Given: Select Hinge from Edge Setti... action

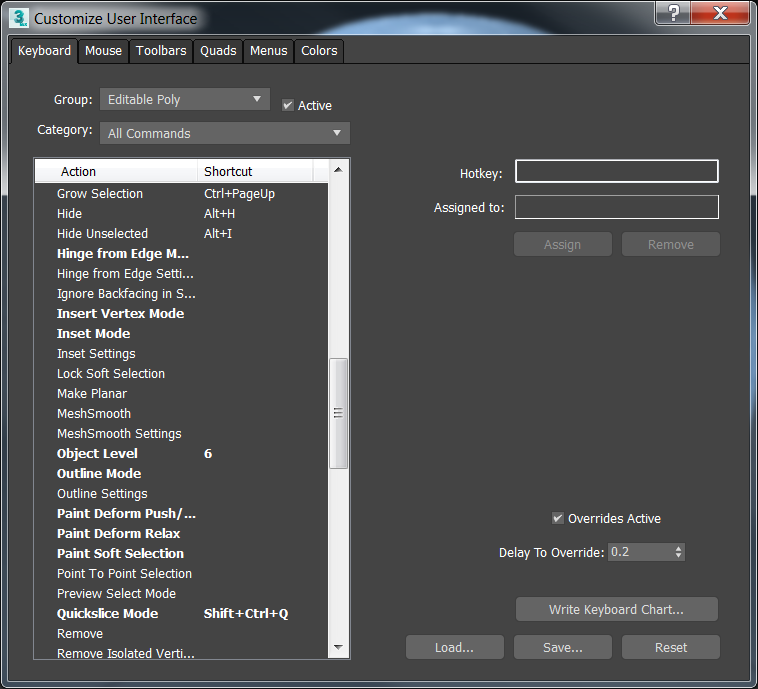Looking at the screenshot, I should [x=125, y=274].
